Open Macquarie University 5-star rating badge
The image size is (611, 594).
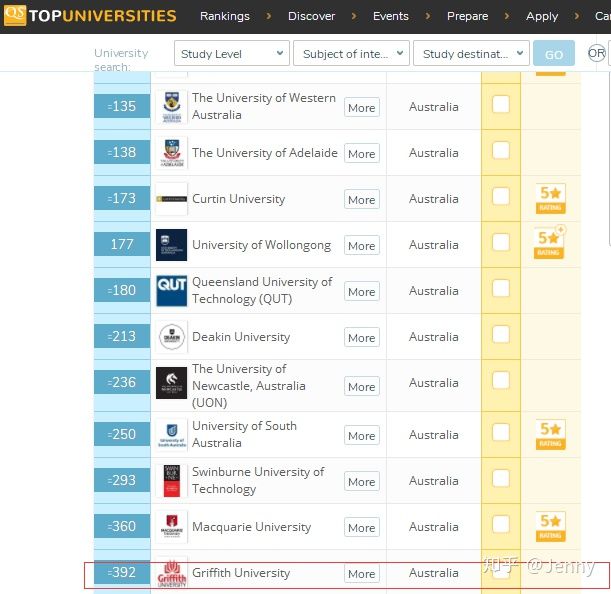click(x=550, y=527)
